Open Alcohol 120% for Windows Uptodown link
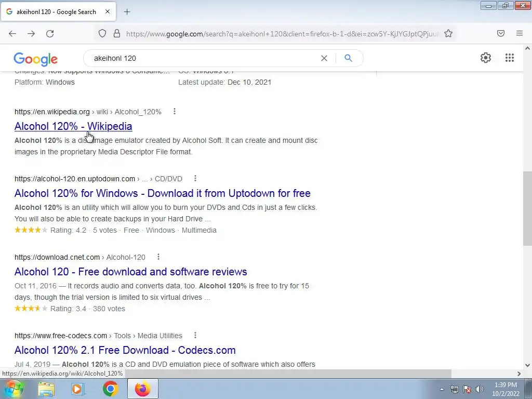This screenshot has height=399, width=532. click(x=163, y=193)
